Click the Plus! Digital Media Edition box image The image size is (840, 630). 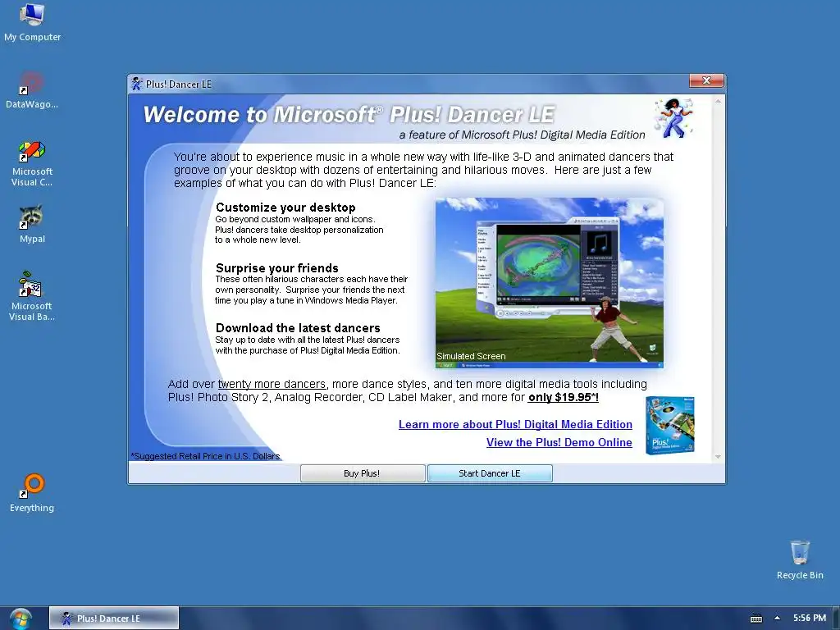point(669,426)
